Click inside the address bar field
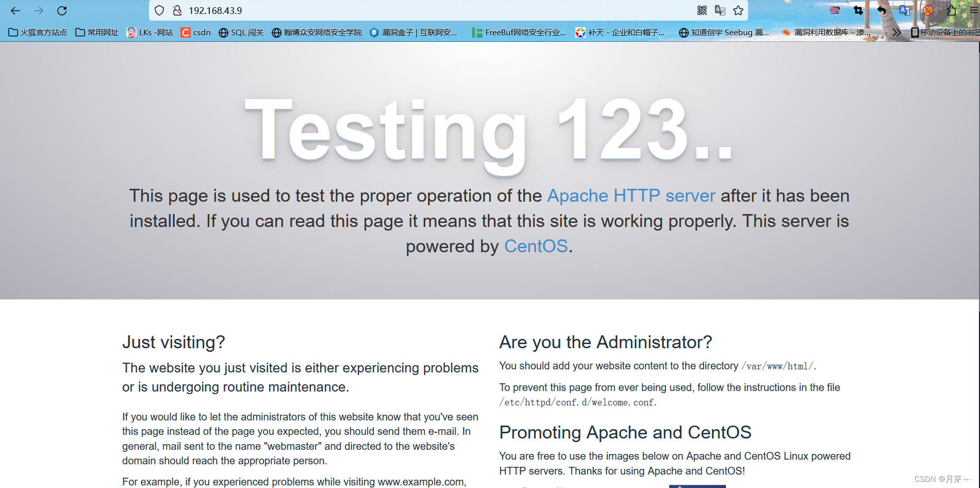980x488 pixels. [361, 10]
